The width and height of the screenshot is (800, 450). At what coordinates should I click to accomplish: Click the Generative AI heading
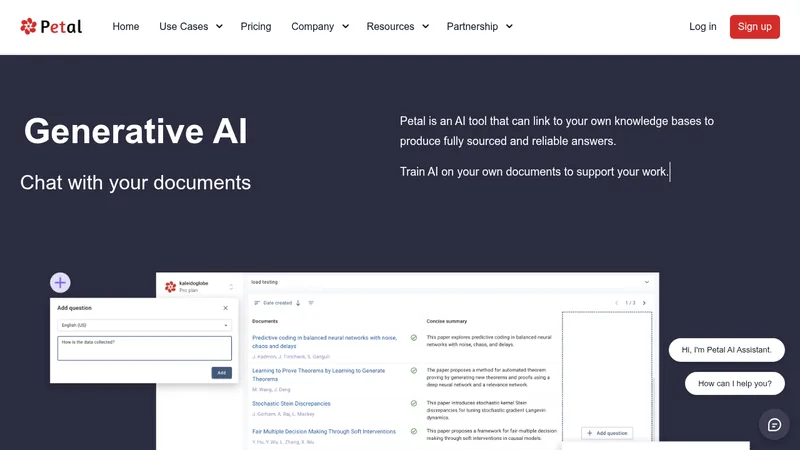[x=136, y=131]
